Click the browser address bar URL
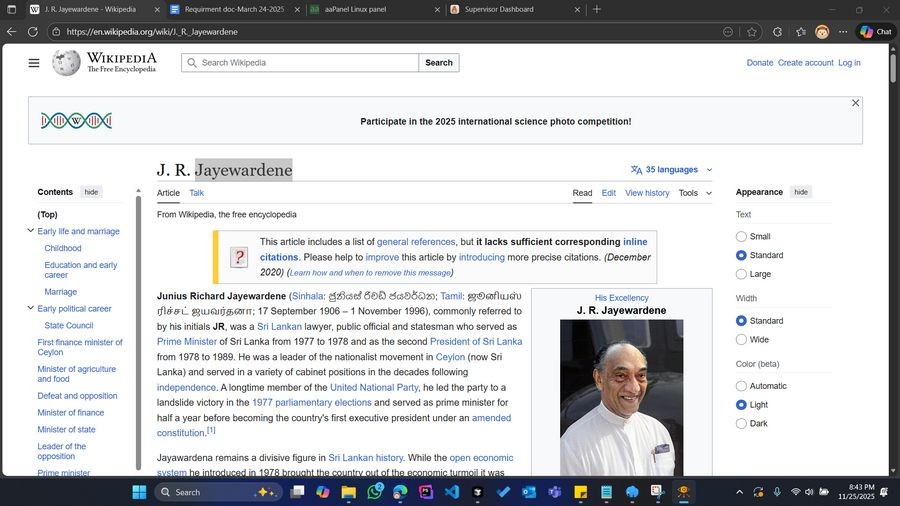 click(152, 32)
